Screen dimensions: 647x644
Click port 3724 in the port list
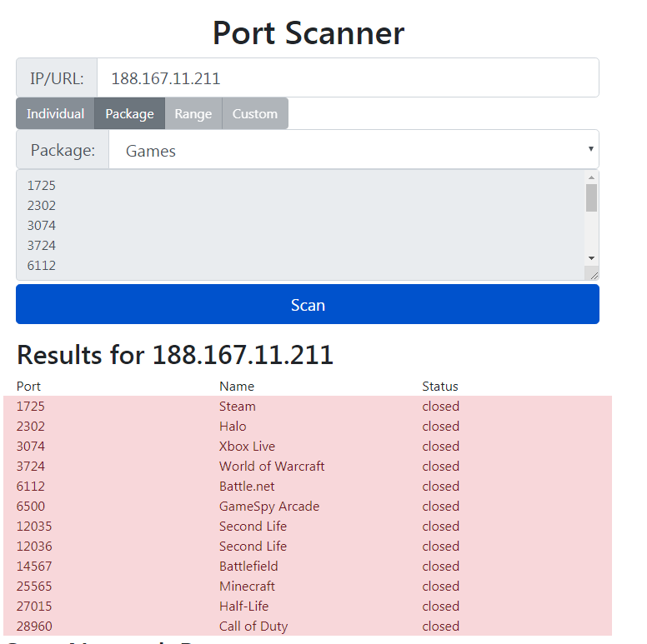41,245
